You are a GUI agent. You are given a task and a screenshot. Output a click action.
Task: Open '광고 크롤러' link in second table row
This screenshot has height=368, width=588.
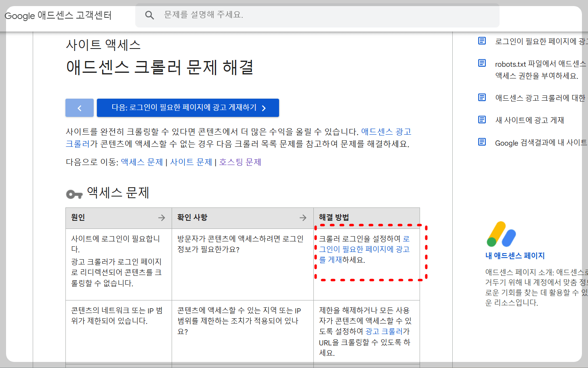coord(384,331)
